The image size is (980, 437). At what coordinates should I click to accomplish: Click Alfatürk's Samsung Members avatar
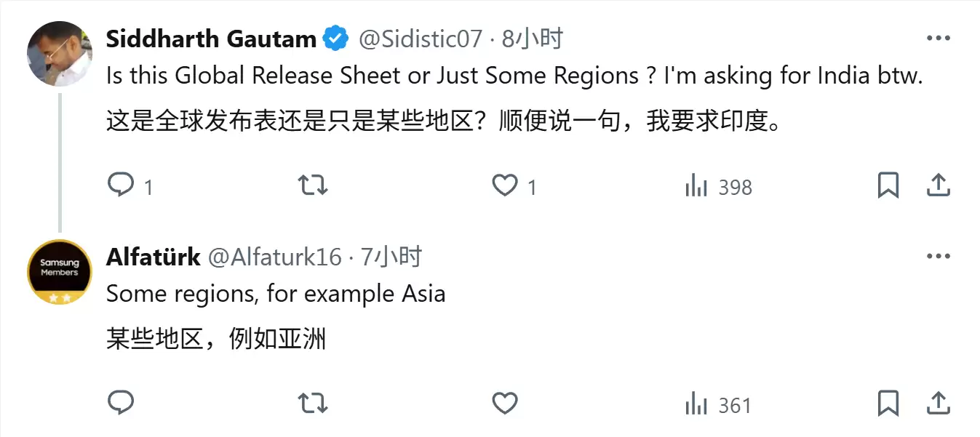[x=59, y=270]
